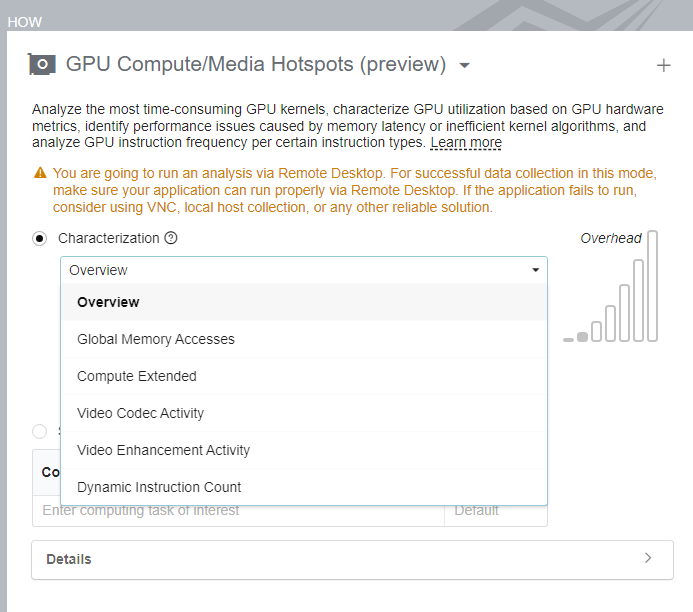The width and height of the screenshot is (693, 612).
Task: Open the Learn more link
Action: pyautogui.click(x=466, y=143)
